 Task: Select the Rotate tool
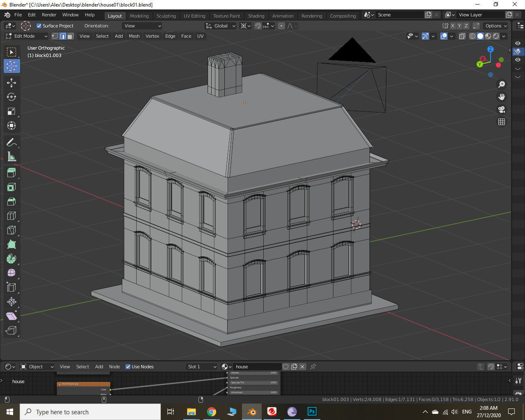(x=11, y=97)
